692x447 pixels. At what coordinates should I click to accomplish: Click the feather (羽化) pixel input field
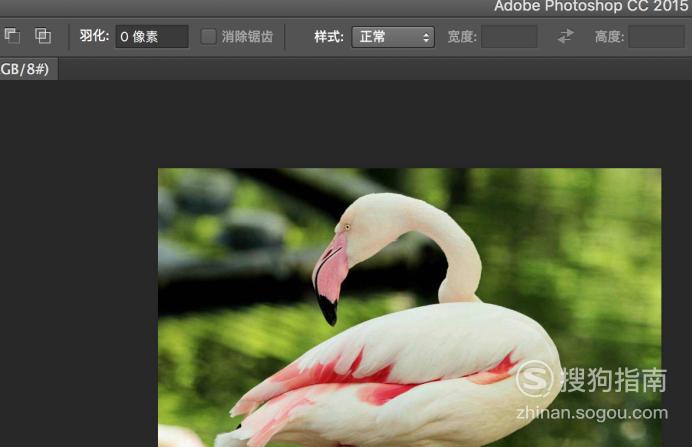point(152,37)
